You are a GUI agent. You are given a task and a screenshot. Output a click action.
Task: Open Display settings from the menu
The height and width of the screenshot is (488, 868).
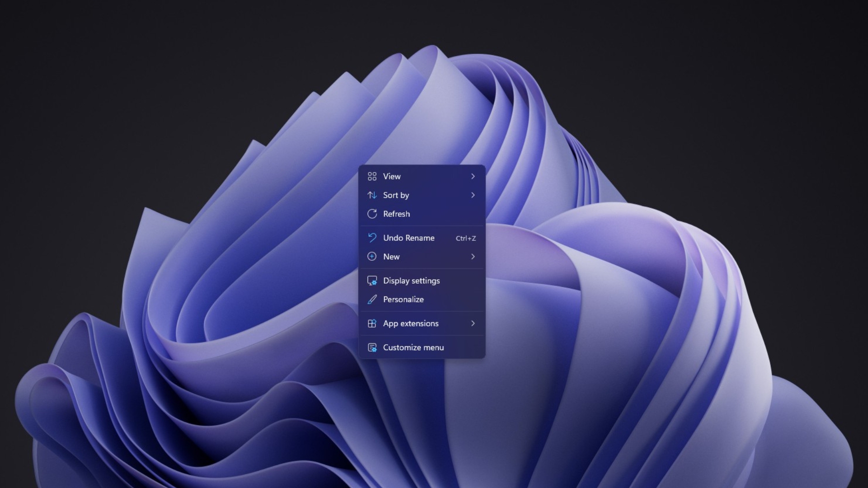pyautogui.click(x=422, y=281)
